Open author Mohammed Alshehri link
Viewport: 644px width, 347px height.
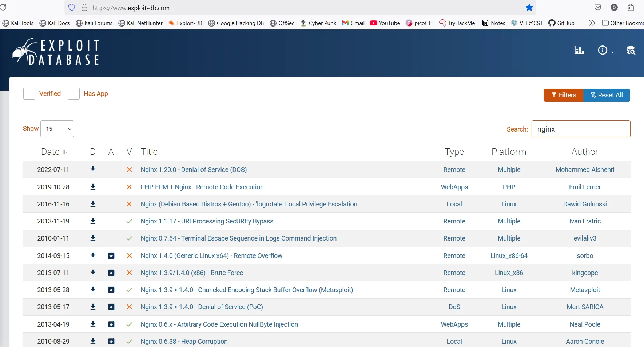[585, 170]
